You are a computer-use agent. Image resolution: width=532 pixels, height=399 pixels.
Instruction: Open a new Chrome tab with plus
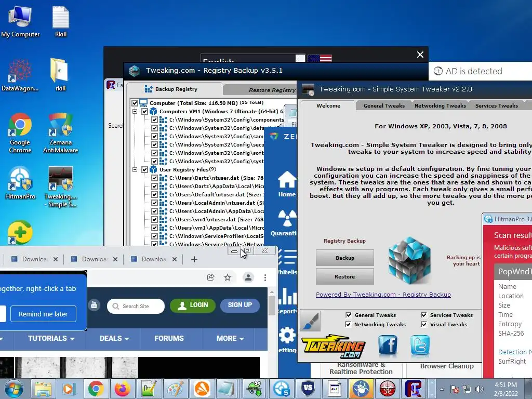pyautogui.click(x=194, y=259)
